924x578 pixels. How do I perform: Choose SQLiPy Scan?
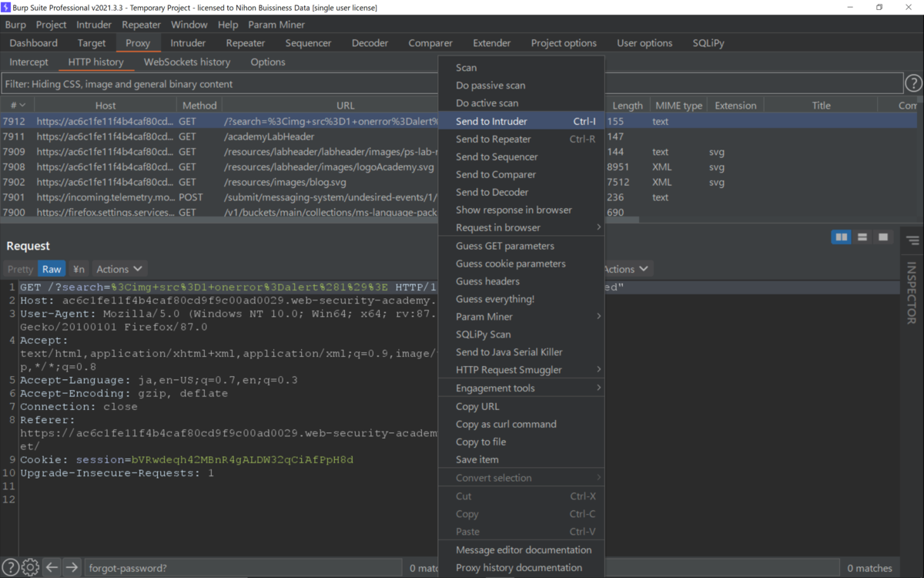click(x=521, y=334)
